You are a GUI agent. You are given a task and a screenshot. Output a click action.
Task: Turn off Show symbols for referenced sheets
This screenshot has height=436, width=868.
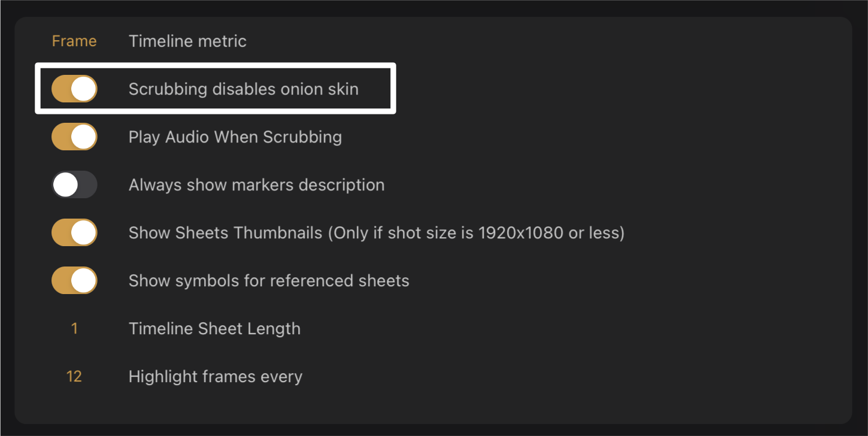[74, 280]
